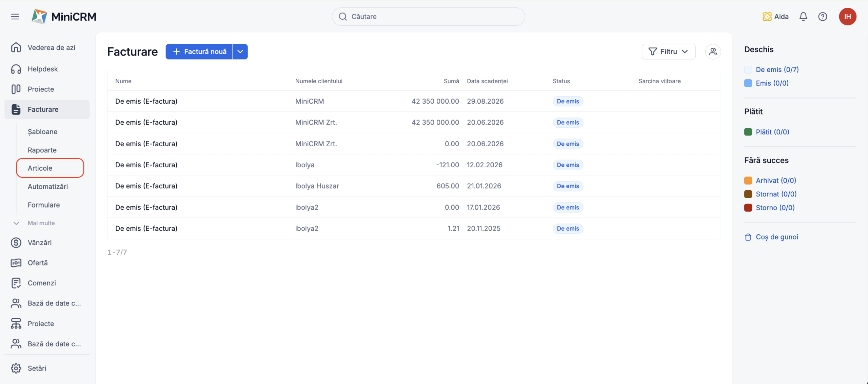Click due date 20.11.2025
Viewport: 868px width, 384px height.
point(484,229)
